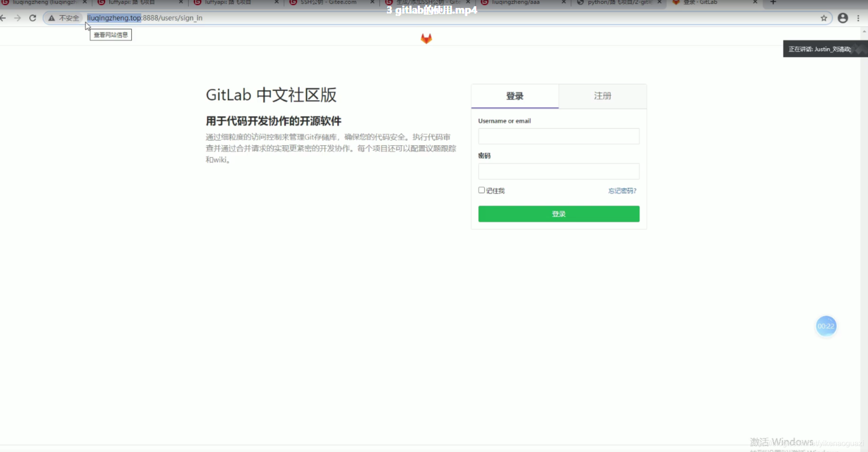Close the SSH公钥 - Gitee.com tab
Image resolution: width=868 pixels, height=452 pixels.
pyautogui.click(x=372, y=2)
